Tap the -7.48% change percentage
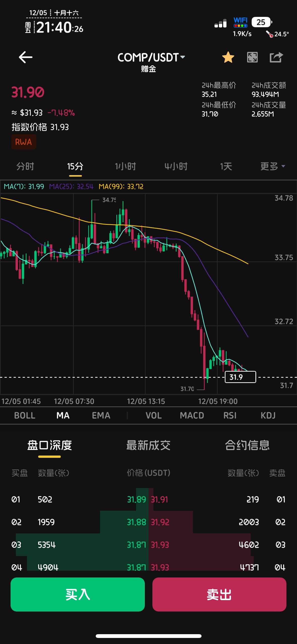The image size is (297, 644). (x=61, y=113)
